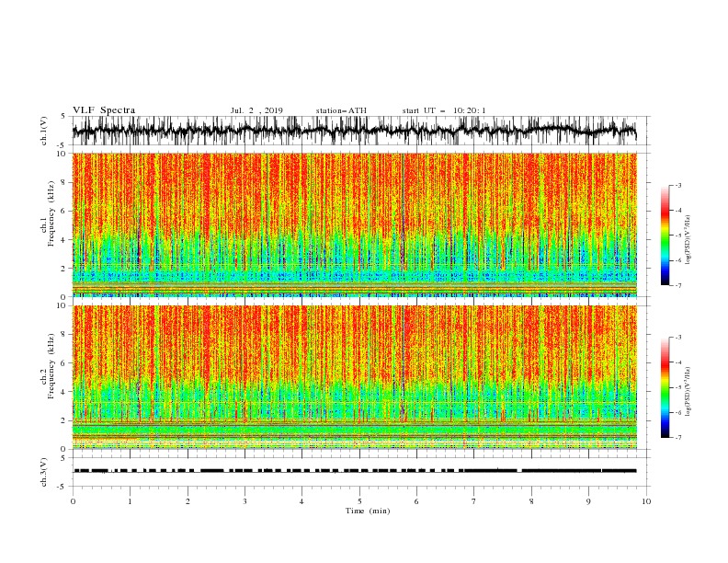Image resolution: width=728 pixels, height=563 pixels.
Task: Click the upper color bar 'log(PSD)(V²/Hz)' label
Action: click(688, 240)
